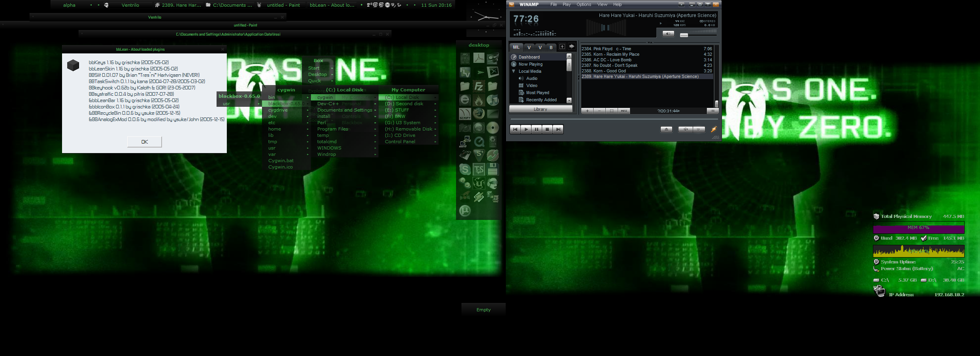Open the SCRIPT icon in desktop box
The width and height of the screenshot is (980, 356).
click(x=465, y=114)
